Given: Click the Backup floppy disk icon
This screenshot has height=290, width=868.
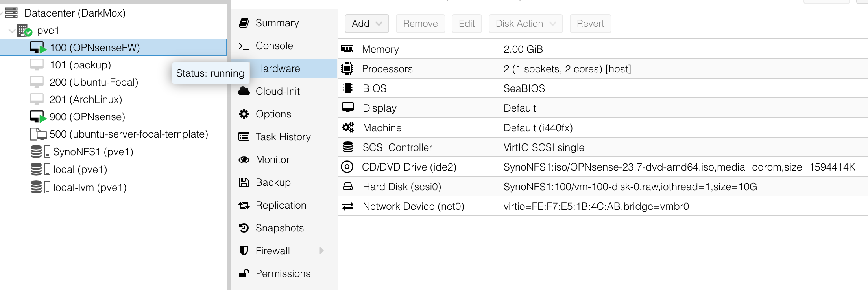Looking at the screenshot, I should coord(244,182).
